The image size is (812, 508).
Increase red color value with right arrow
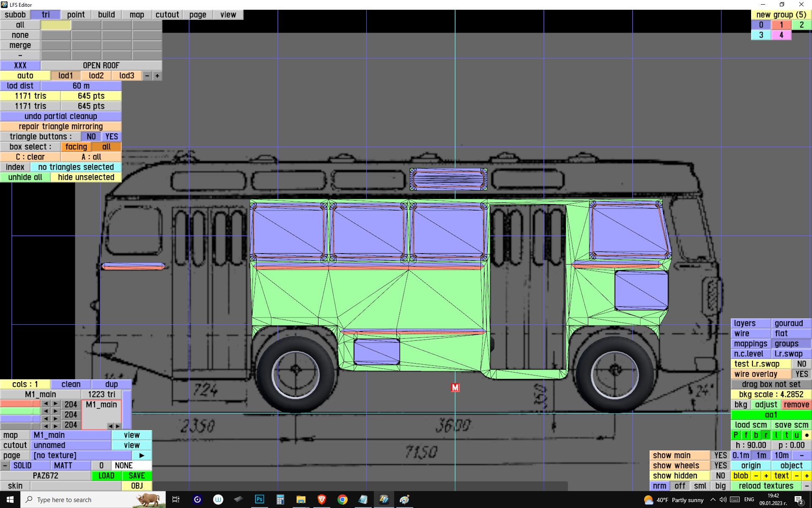[55, 404]
